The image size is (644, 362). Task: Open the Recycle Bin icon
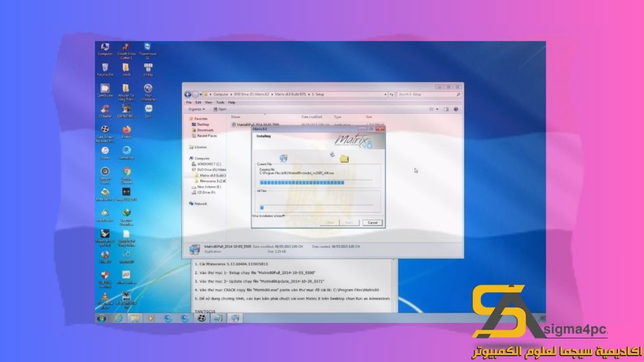(x=105, y=70)
